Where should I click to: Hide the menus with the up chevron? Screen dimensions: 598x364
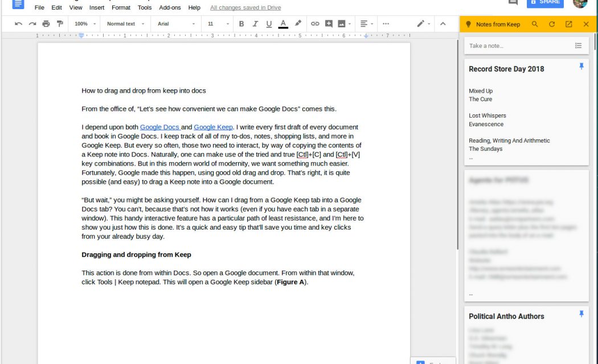[443, 24]
